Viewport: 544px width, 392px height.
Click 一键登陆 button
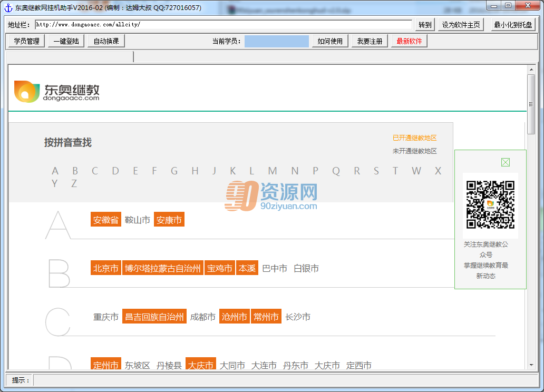coord(66,41)
